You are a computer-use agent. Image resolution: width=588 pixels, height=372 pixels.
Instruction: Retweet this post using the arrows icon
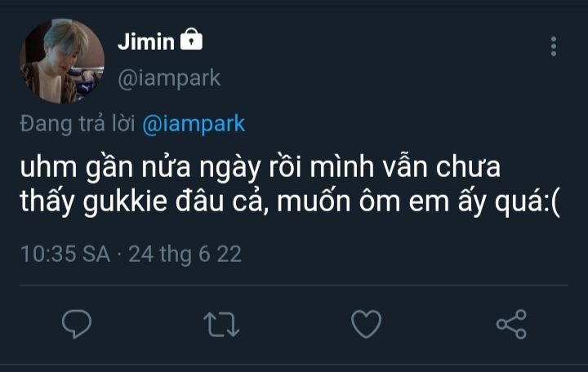tap(220, 324)
